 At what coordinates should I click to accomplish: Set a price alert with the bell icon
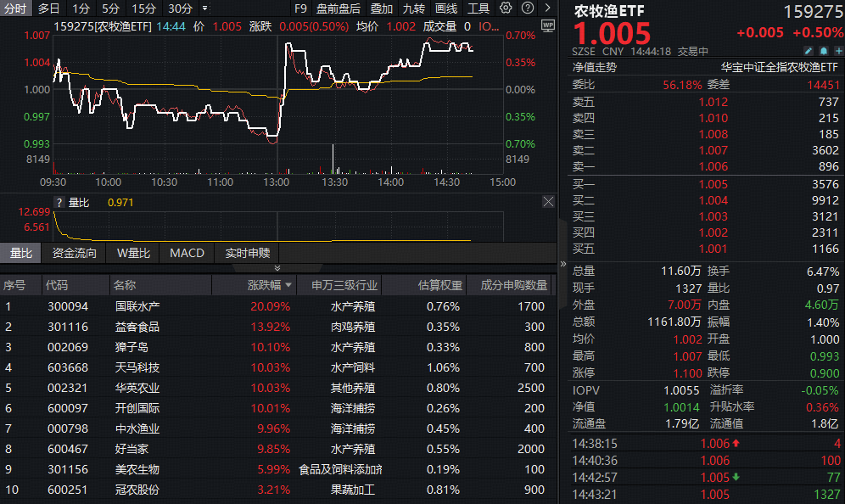click(x=823, y=51)
